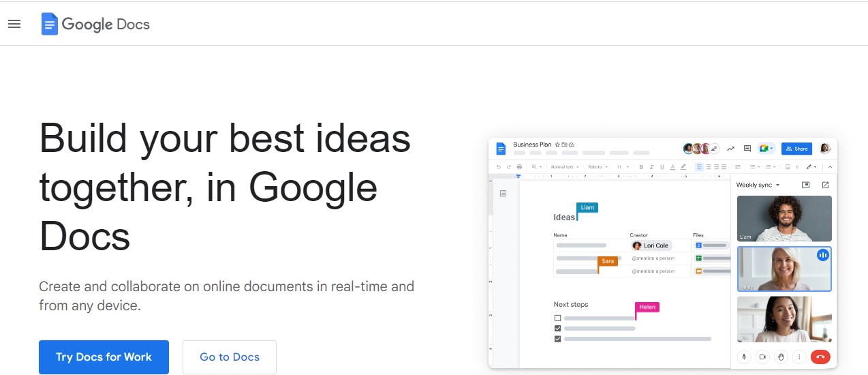Click the yellow Slides file chip
The image size is (868, 375).
[712, 271]
